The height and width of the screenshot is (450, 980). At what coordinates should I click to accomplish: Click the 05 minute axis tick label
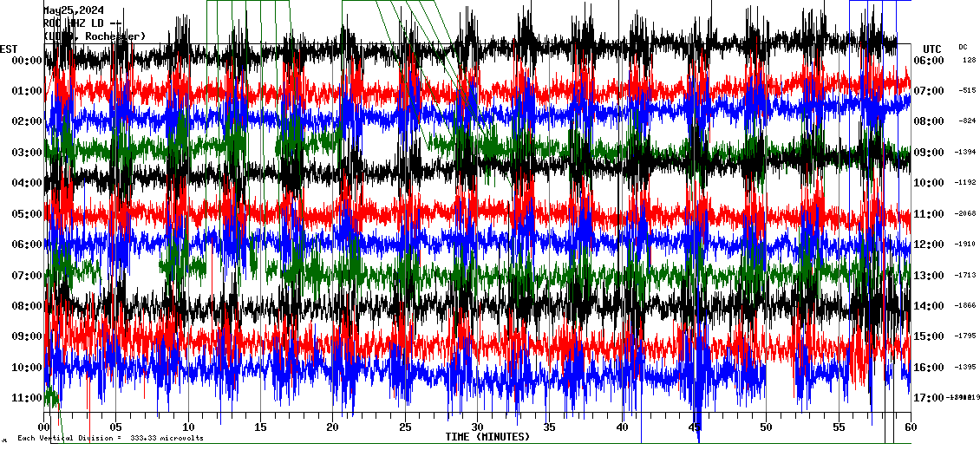(x=116, y=427)
